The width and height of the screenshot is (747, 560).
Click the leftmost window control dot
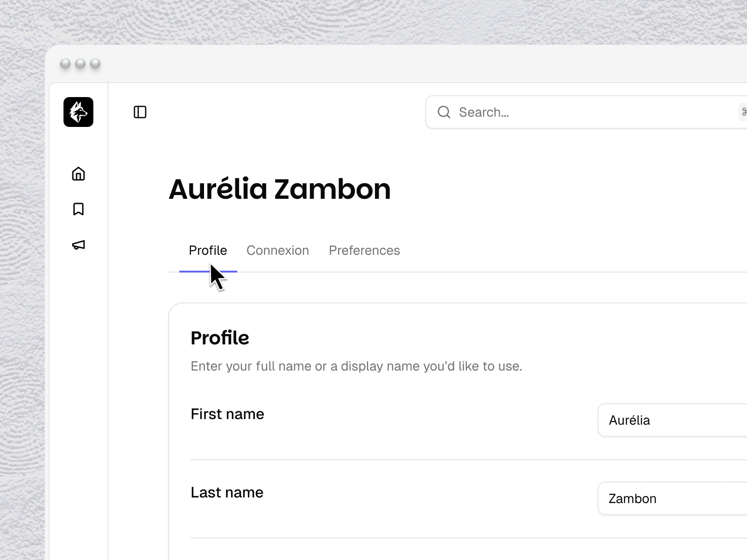pyautogui.click(x=65, y=63)
